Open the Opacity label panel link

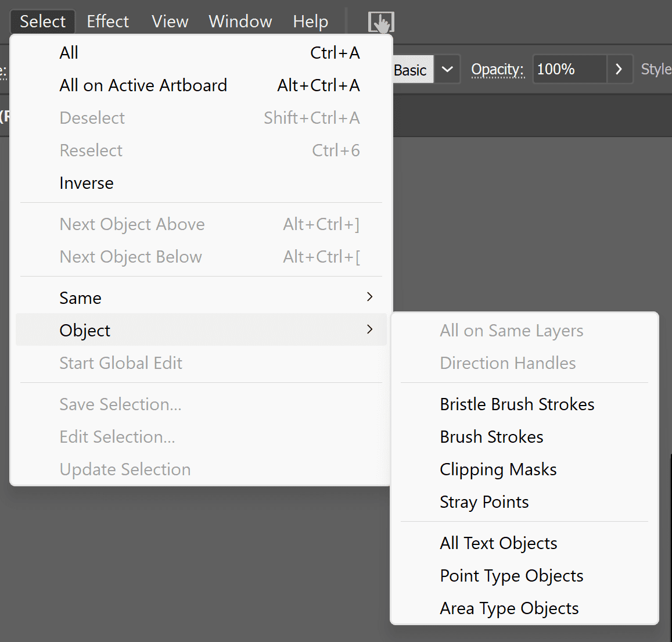497,70
